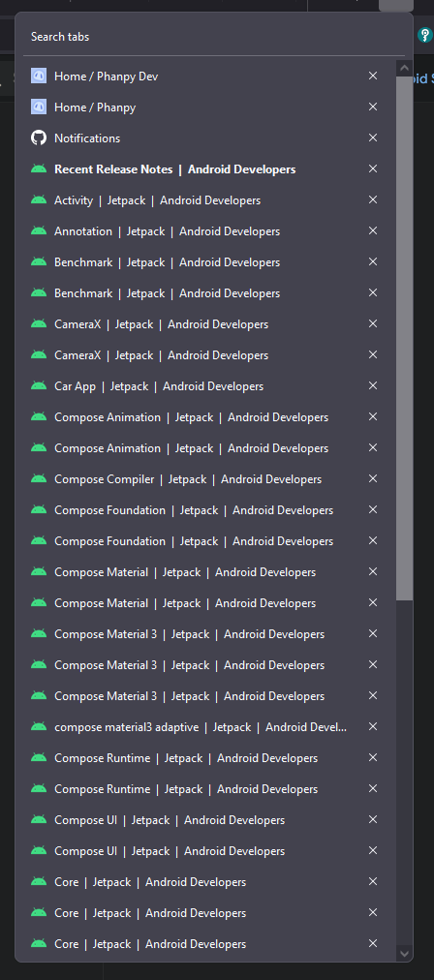Select the compose material3 adaptive tab
Viewport: 434px width, 980px height.
(205, 727)
